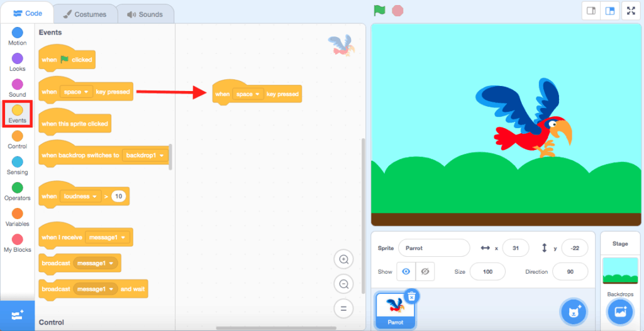Edit loudness threshold value 10

click(118, 197)
